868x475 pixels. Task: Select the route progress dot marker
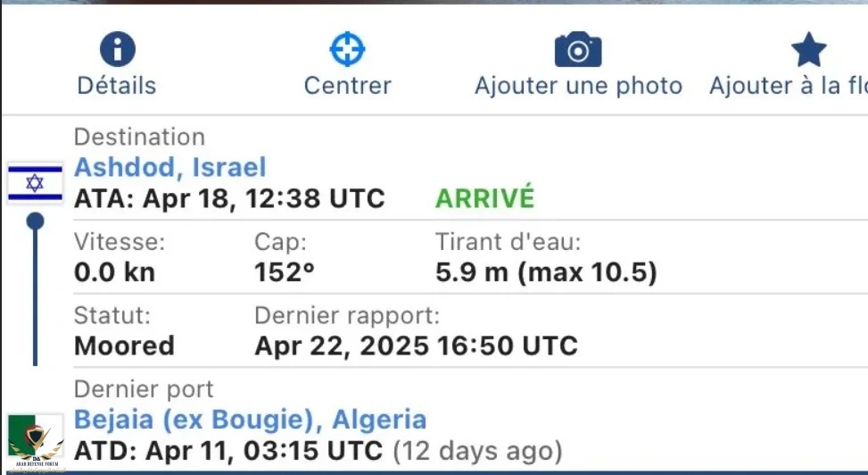pos(36,221)
